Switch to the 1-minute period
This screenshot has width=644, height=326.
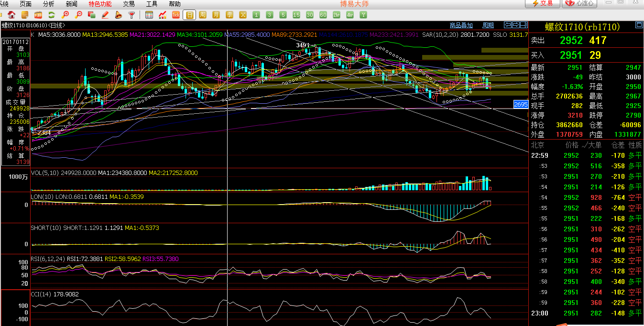pyautogui.click(x=256, y=15)
